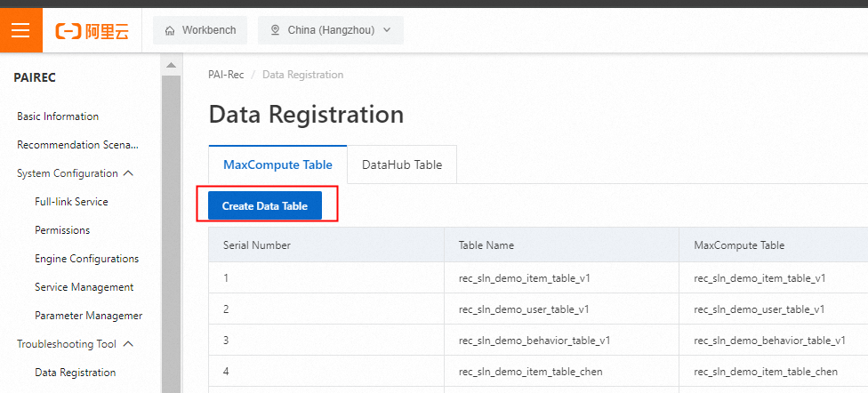Screen dimensions: 868x393
Task: Open Recommendation Scenarios sidebar item
Action: (77, 145)
